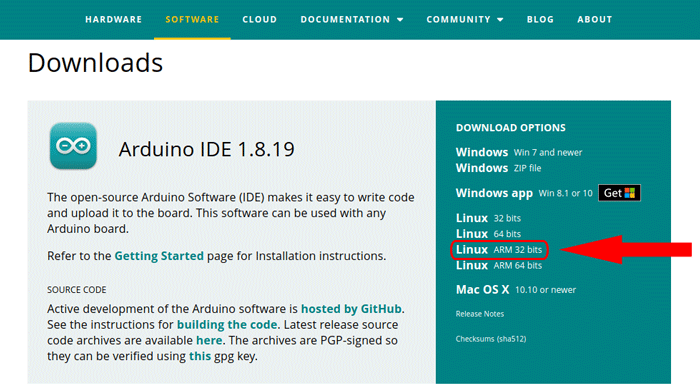Download Linux 32 bits version
Image resolution: width=700 pixels, height=387 pixels.
488,218
